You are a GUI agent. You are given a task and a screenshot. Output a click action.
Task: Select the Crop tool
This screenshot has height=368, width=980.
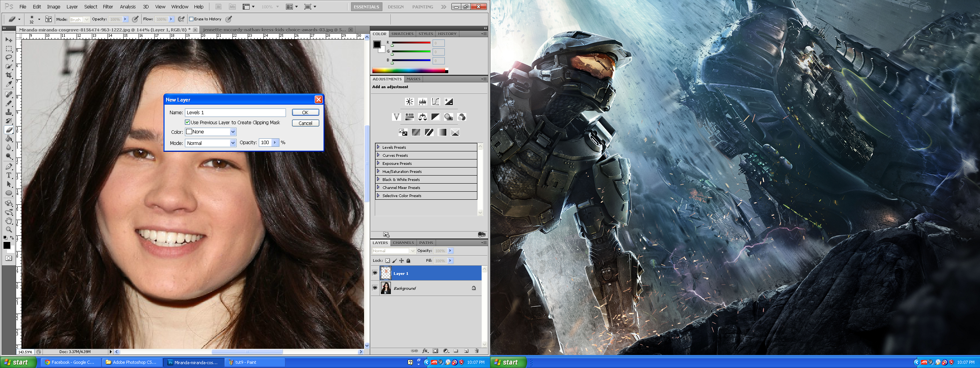click(9, 75)
